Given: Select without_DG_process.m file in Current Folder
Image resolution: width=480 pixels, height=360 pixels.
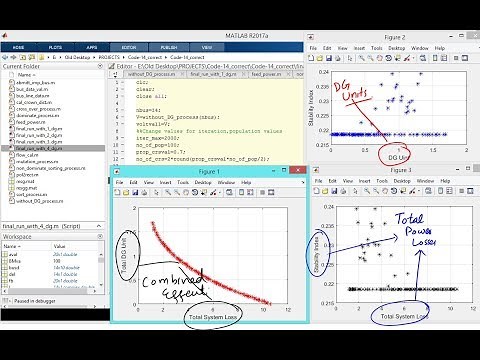Looking at the screenshot, I should click(x=40, y=201).
